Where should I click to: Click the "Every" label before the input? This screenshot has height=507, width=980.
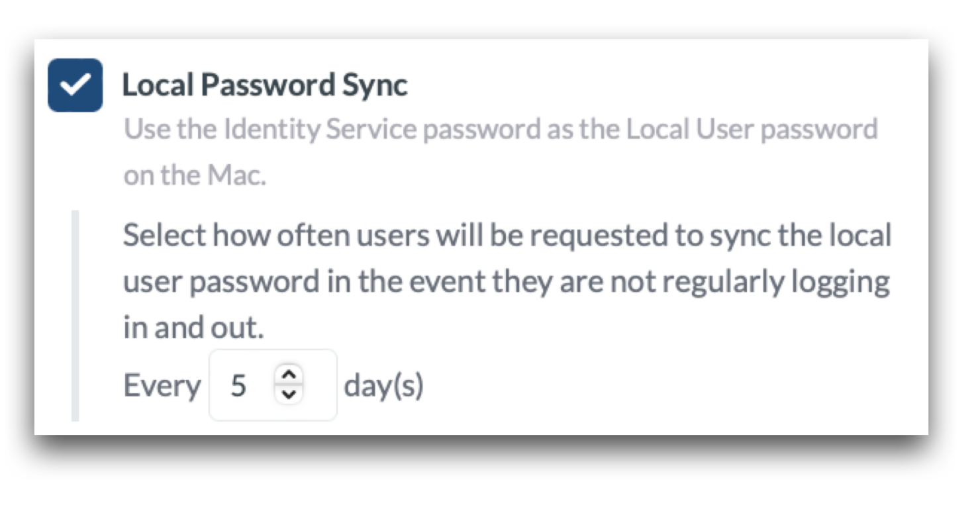[x=162, y=385]
